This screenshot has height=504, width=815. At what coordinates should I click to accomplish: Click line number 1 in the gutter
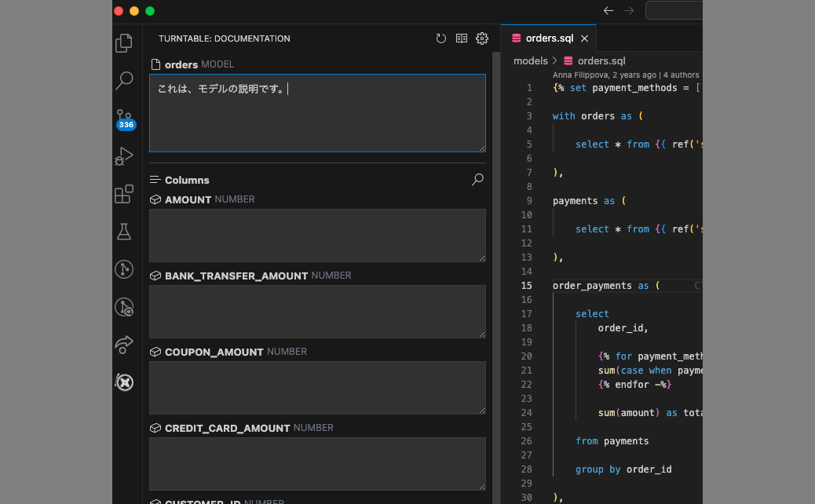tap(528, 88)
